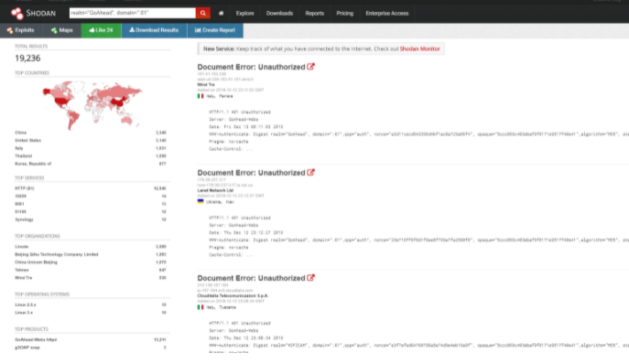
Task: Open external link icon of first result
Action: (311, 67)
